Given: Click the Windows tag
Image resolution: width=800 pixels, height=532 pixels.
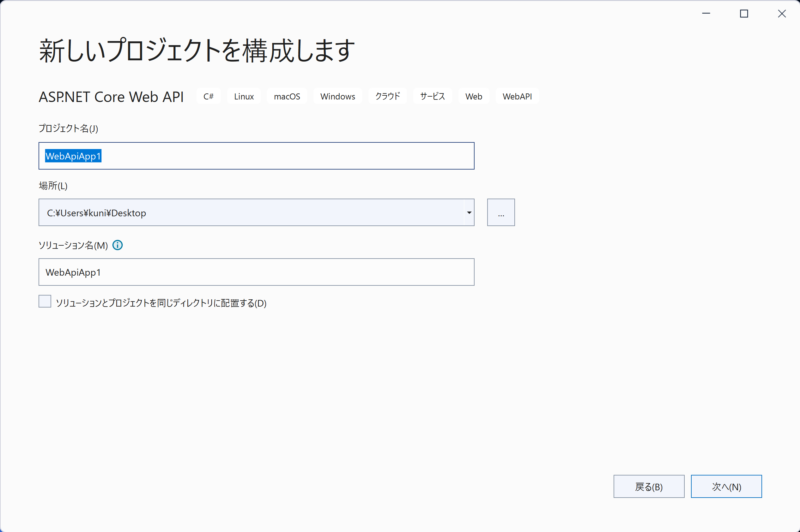Looking at the screenshot, I should [337, 96].
